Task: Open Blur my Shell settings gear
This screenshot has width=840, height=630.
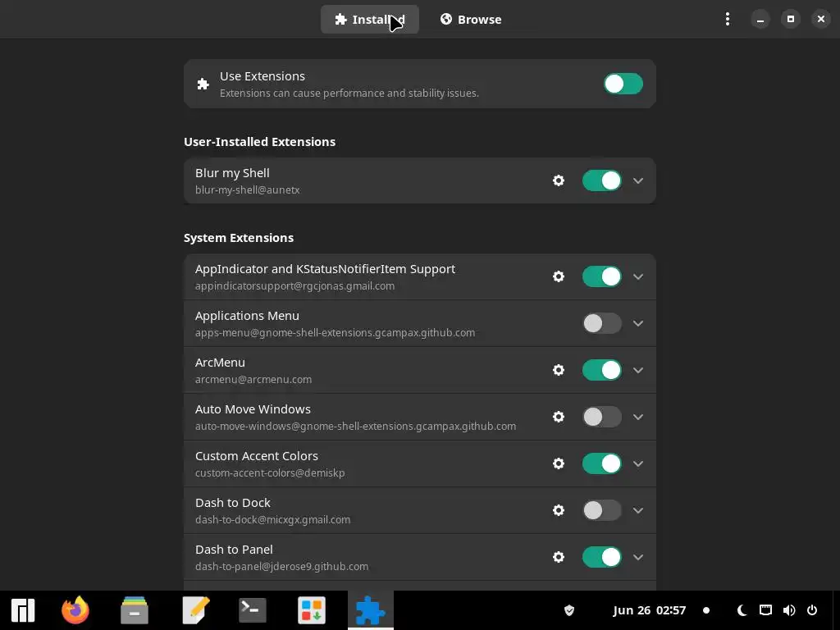Action: point(558,180)
